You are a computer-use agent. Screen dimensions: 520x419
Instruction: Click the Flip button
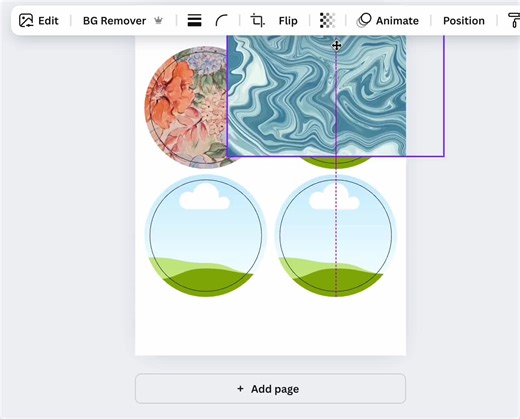(288, 21)
